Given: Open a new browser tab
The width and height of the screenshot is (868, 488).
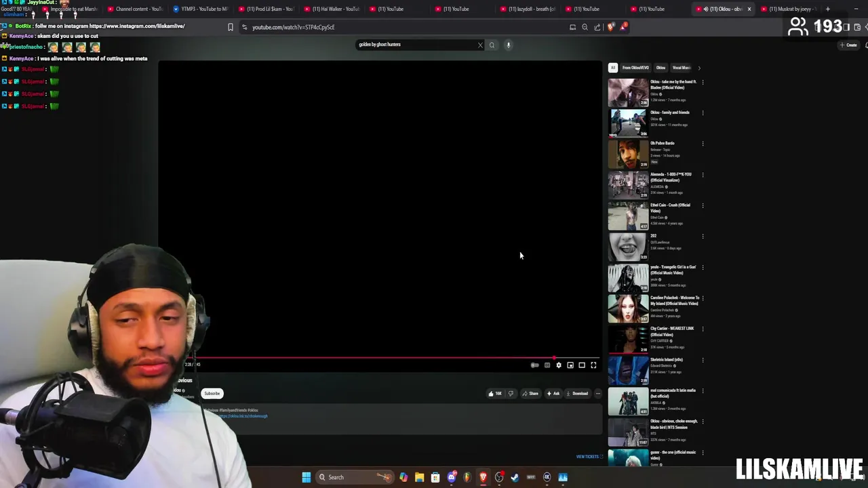Looking at the screenshot, I should click(x=827, y=9).
